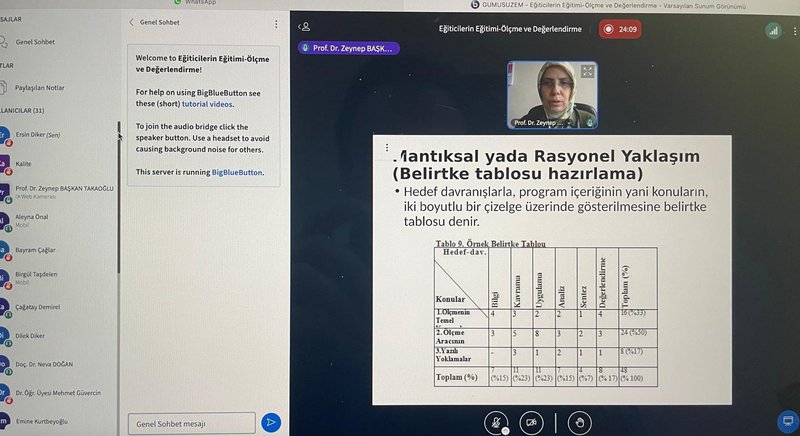Click the send chat message icon
Screen dimensions: 800x436
[270, 423]
